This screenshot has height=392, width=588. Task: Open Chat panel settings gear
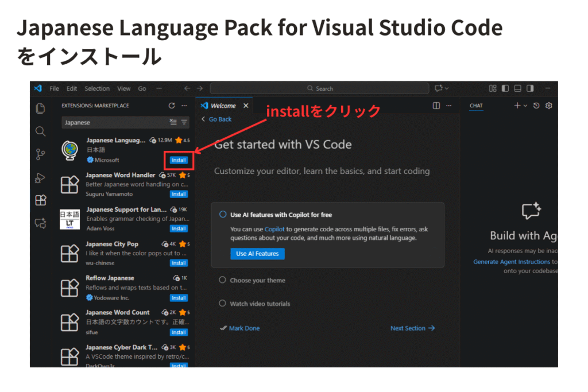(x=548, y=106)
